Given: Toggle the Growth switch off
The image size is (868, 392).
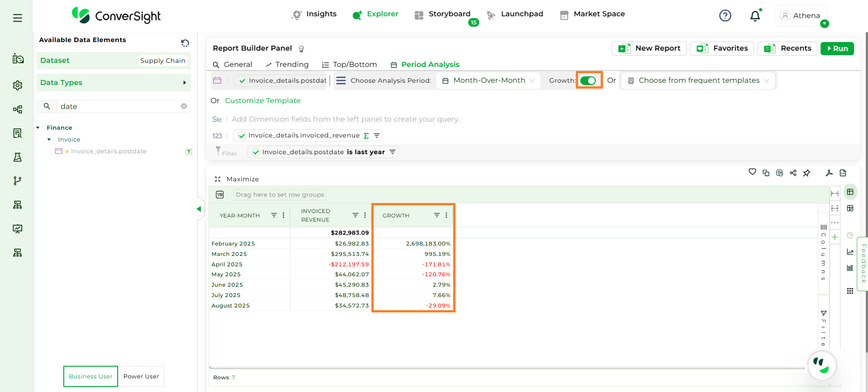Looking at the screenshot, I should [588, 80].
